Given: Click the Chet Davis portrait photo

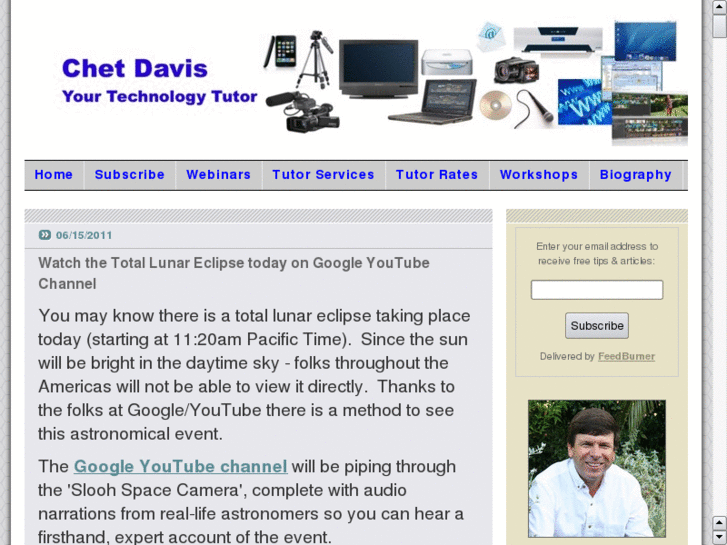Looking at the screenshot, I should coord(597,469).
